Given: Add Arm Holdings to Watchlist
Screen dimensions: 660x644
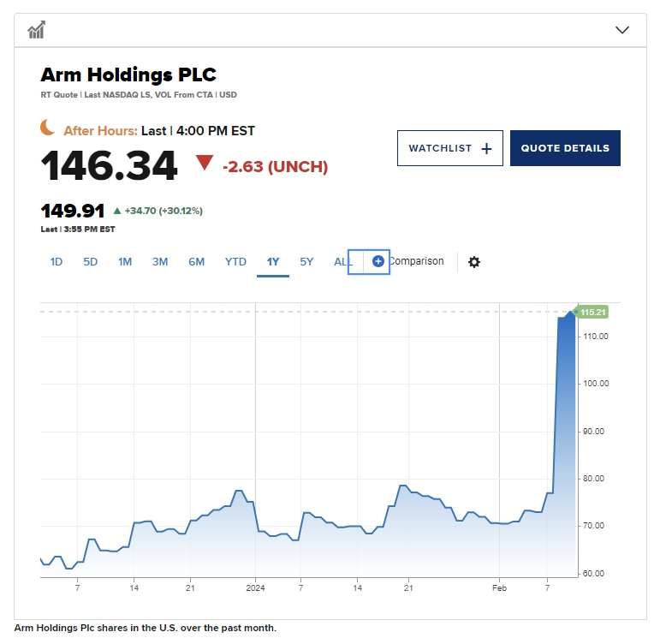Looking at the screenshot, I should click(449, 148).
